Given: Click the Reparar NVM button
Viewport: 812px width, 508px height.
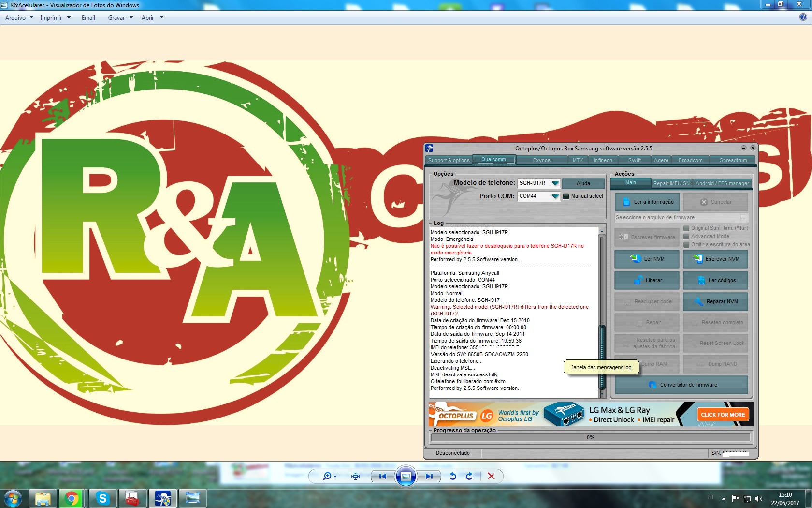Looking at the screenshot, I should (715, 301).
